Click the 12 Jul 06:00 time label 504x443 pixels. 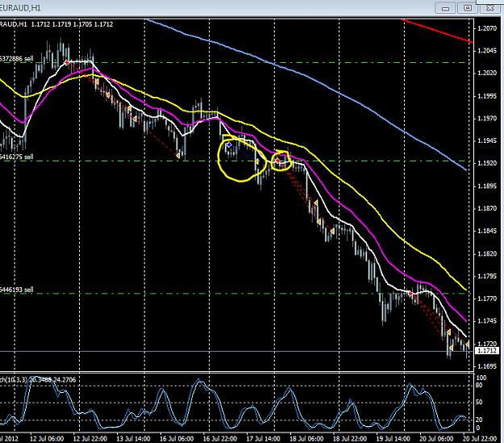47,439
